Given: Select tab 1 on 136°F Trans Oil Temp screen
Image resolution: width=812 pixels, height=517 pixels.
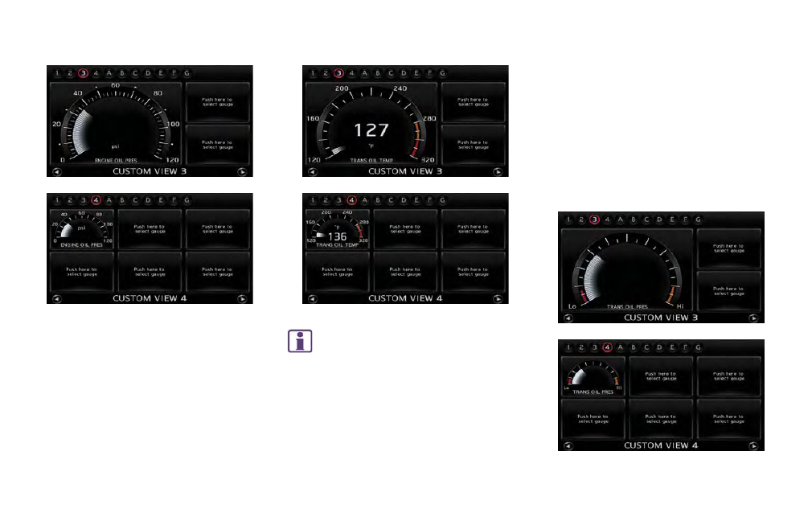Looking at the screenshot, I should (312, 200).
